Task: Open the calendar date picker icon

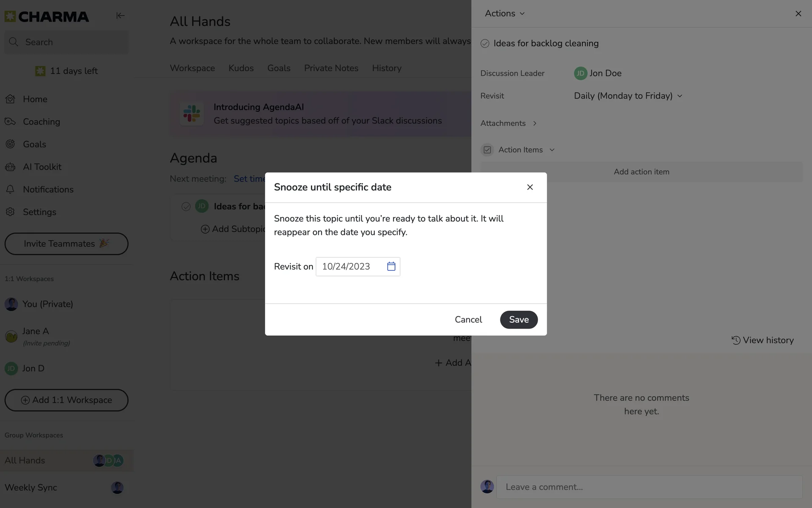Action: (391, 266)
